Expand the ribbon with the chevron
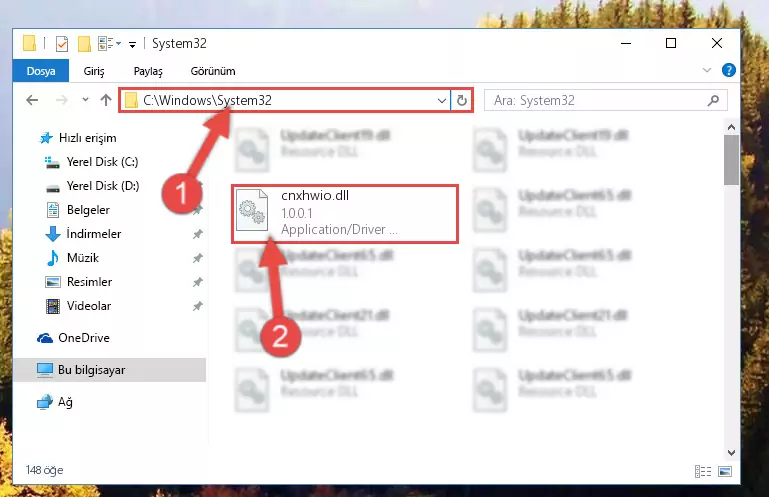Image resolution: width=769 pixels, height=497 pixels. pyautogui.click(x=707, y=70)
